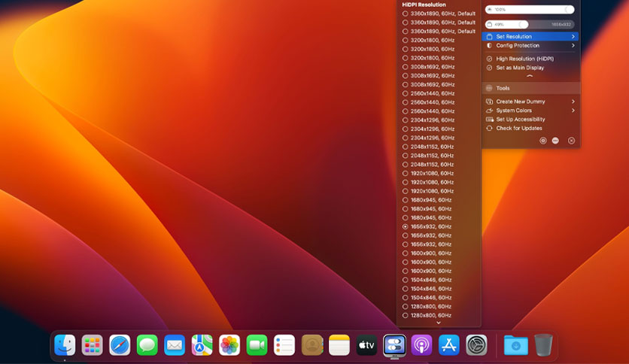Quit using the circled X footer icon
629x364 pixels.
pyautogui.click(x=571, y=141)
